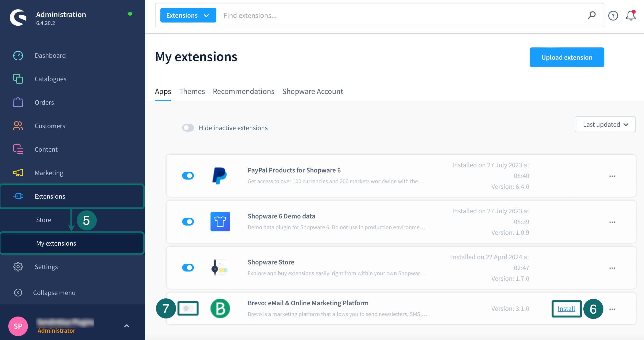Expand the user profile chevron

click(x=126, y=326)
